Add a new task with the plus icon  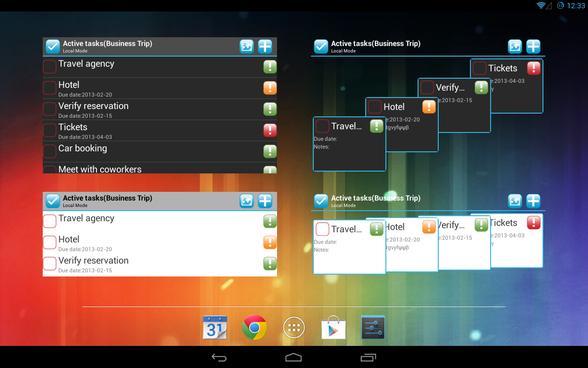coord(265,46)
